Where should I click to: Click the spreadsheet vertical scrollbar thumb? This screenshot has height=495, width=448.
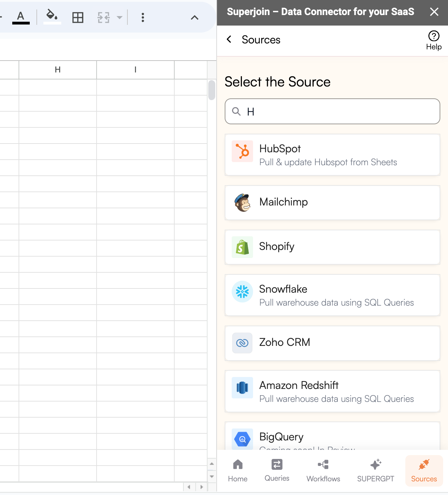[x=211, y=90]
